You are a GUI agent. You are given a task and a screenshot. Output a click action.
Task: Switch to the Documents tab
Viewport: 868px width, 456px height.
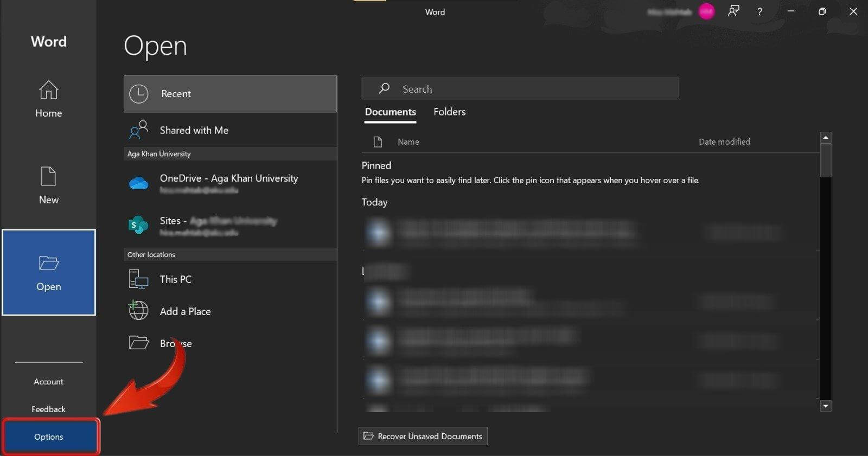(391, 112)
